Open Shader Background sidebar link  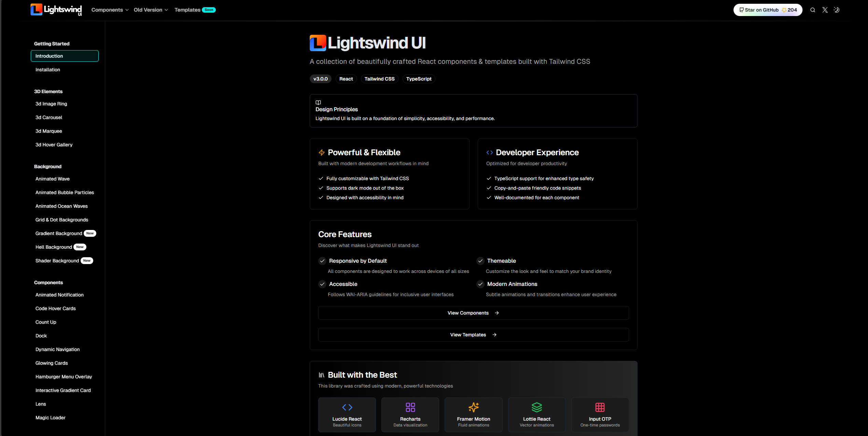click(57, 261)
